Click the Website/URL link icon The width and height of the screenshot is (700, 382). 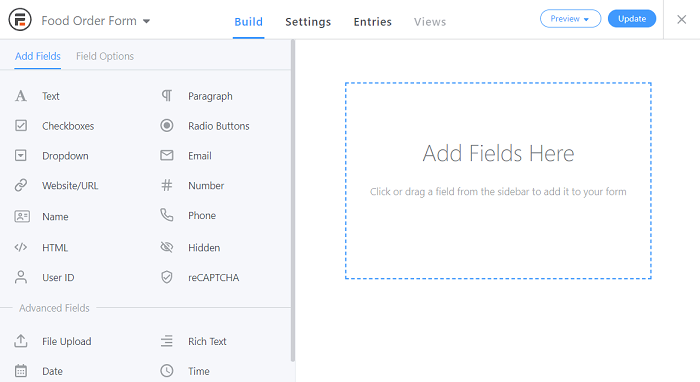21,185
